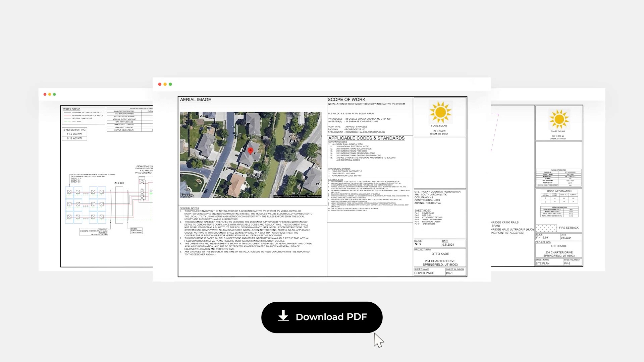This screenshot has width=644, height=362.
Task: Click the yellow minimize dot on the center window
Action: [165, 84]
